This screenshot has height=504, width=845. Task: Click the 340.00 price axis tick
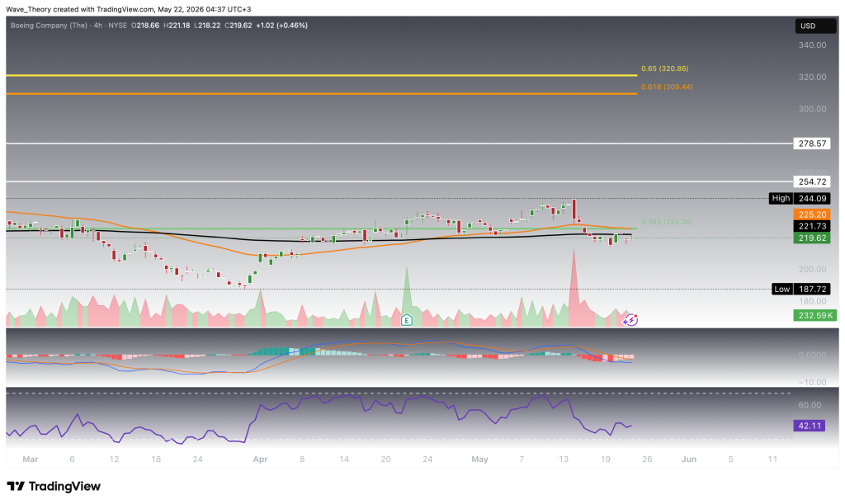click(812, 45)
